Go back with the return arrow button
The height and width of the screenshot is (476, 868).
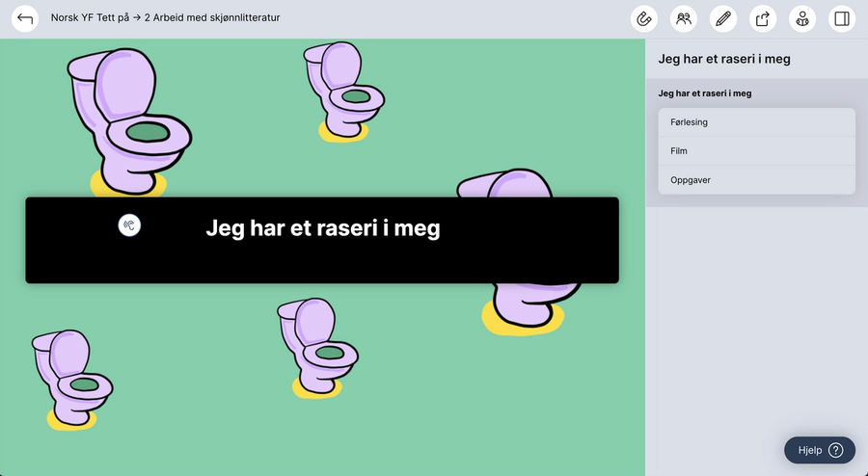point(25,19)
